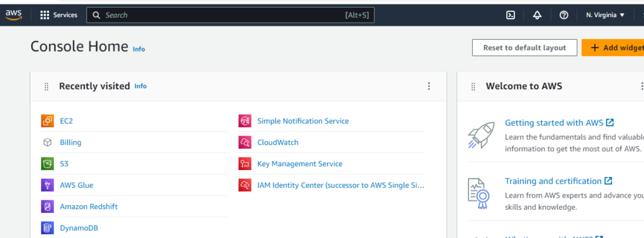644x238 pixels.
Task: Open the Recently visited Info link
Action: 140,86
